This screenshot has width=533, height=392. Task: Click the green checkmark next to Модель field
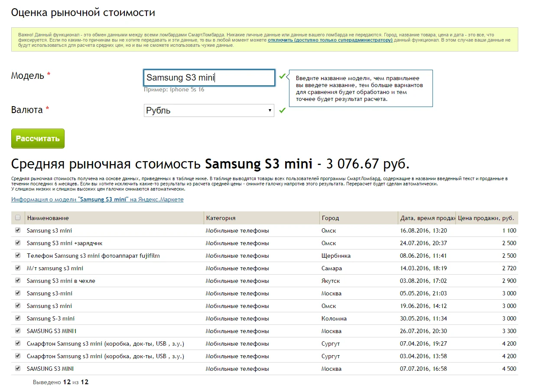(x=283, y=76)
